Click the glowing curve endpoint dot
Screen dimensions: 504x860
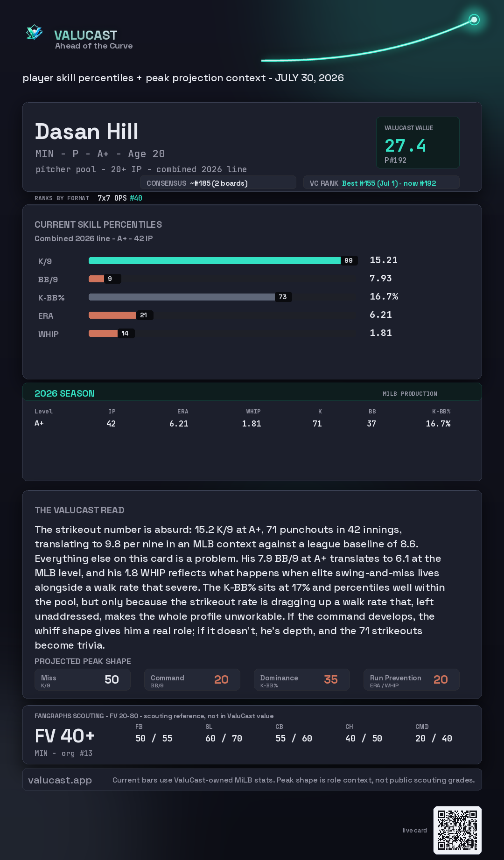(x=474, y=20)
